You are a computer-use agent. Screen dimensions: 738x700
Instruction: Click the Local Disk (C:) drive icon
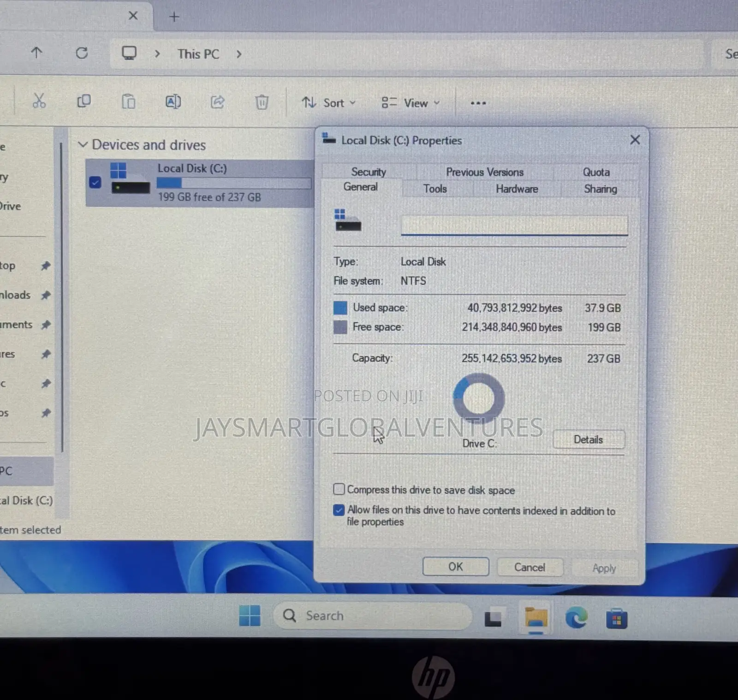(130, 178)
